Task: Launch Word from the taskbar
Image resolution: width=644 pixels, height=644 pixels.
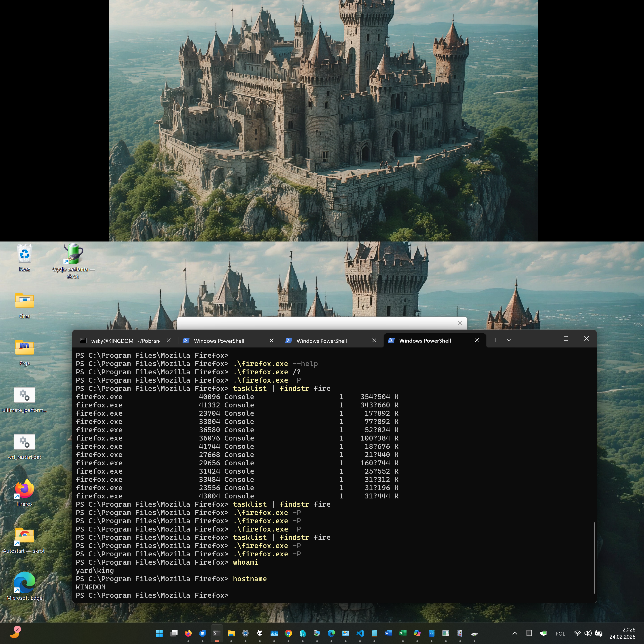Action: point(388,633)
